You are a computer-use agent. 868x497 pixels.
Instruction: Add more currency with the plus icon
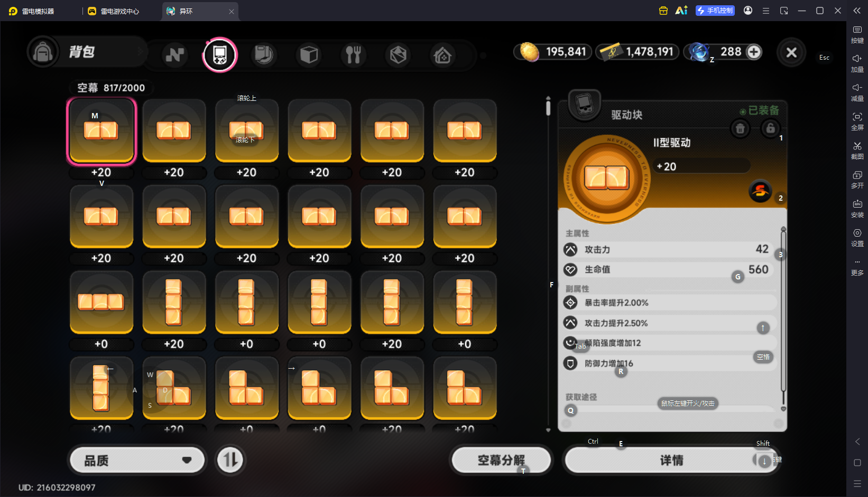point(754,52)
